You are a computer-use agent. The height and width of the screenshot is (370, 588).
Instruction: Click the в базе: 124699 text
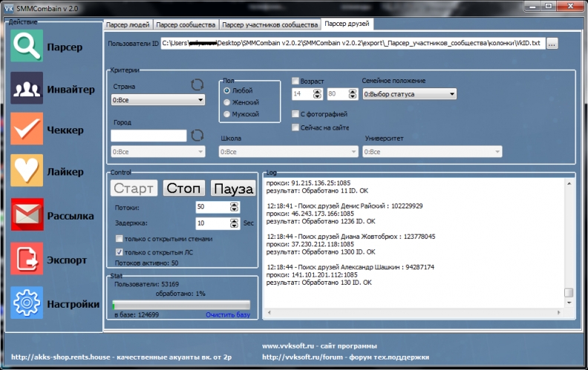[x=137, y=315]
